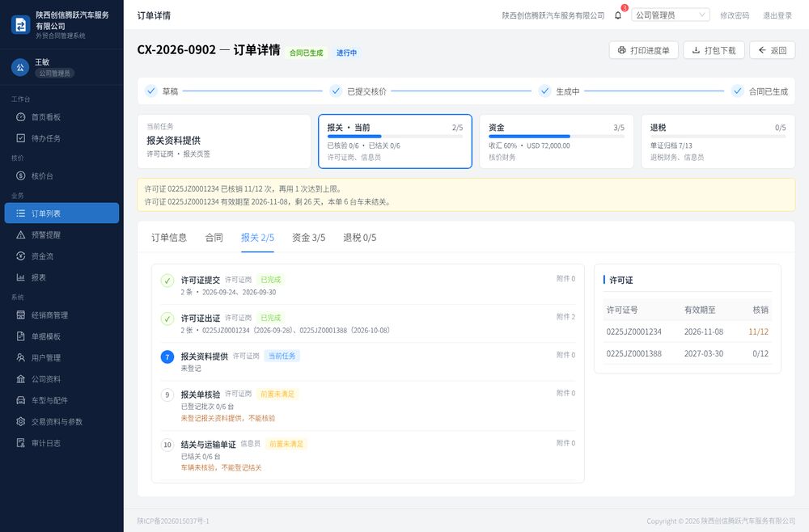The width and height of the screenshot is (809, 532).
Task: Click the 草稿 step in order timeline
Action: point(162,91)
